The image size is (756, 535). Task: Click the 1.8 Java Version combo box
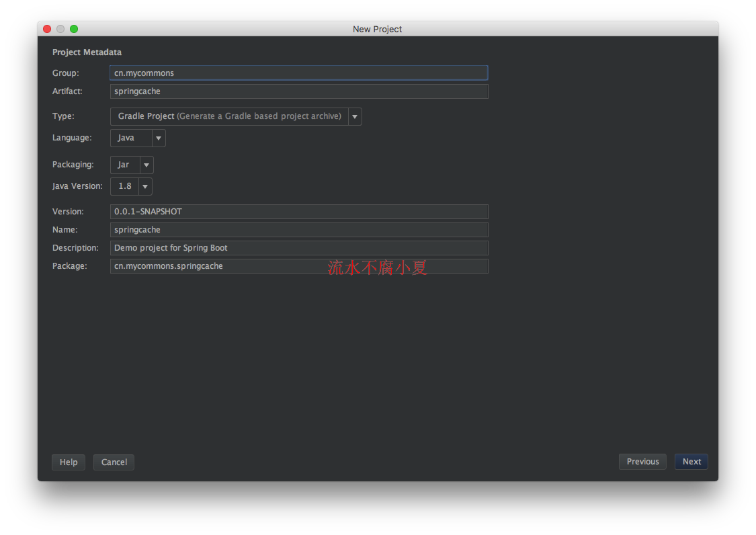(131, 186)
